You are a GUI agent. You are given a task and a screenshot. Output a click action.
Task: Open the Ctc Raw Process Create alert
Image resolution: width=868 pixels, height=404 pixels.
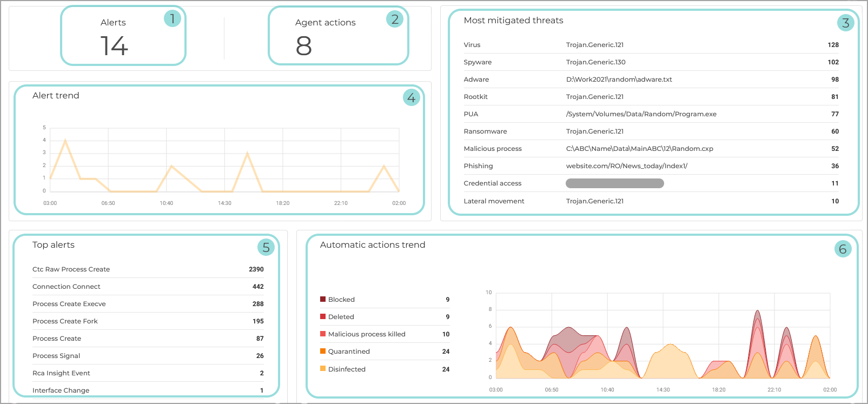pyautogui.click(x=71, y=269)
